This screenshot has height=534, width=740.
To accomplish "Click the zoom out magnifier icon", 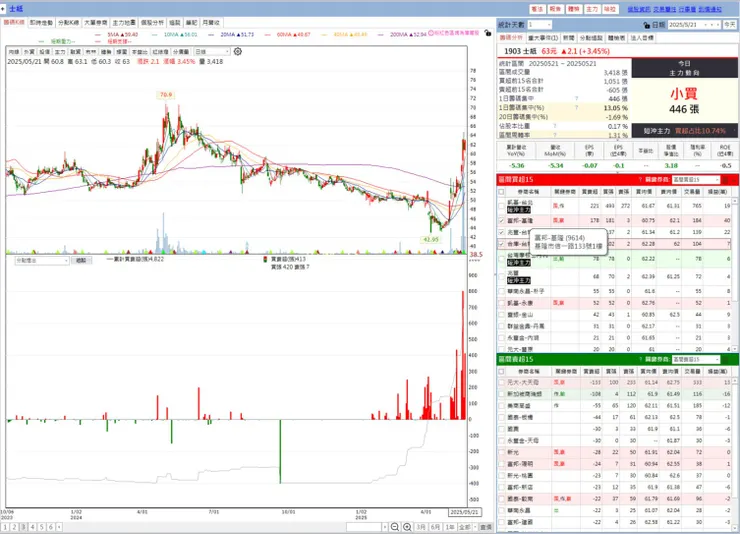I will pos(395,527).
